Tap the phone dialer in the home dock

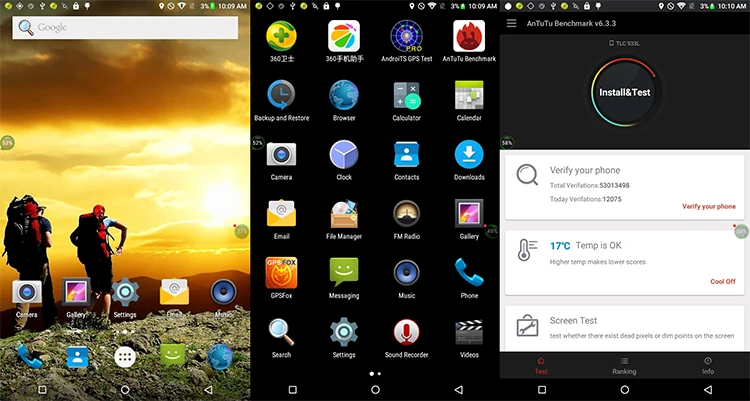[x=30, y=357]
